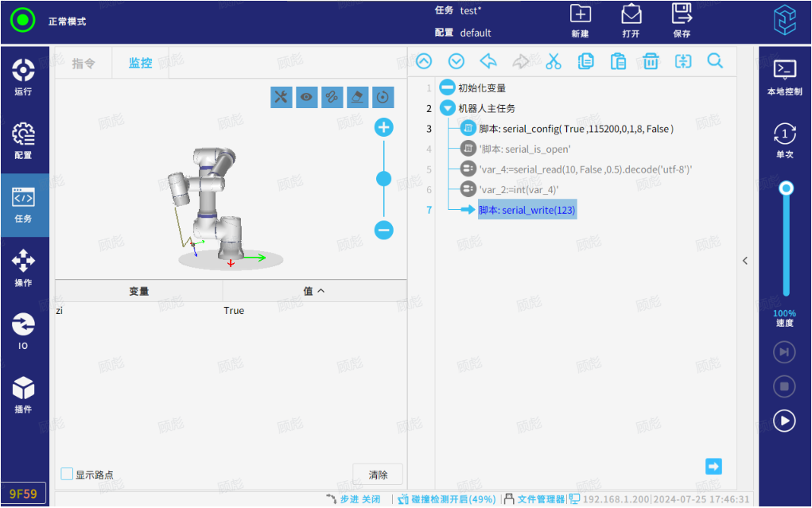Enable the 显示路点 checkbox

pyautogui.click(x=68, y=474)
